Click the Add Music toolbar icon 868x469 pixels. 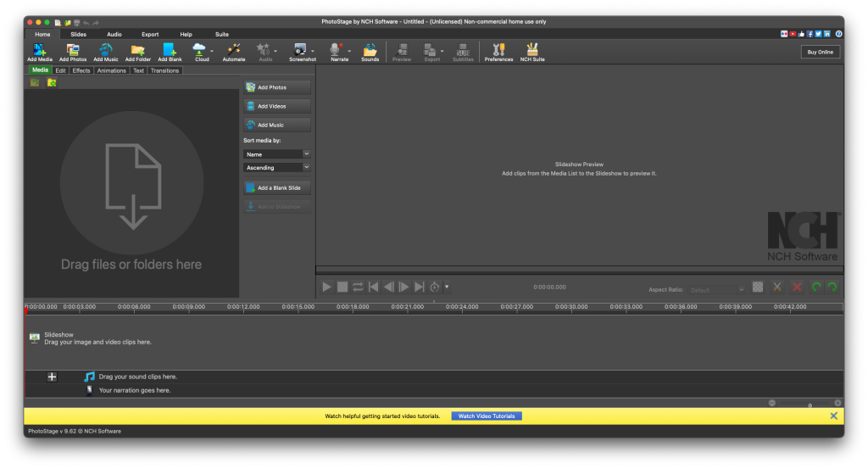click(105, 52)
